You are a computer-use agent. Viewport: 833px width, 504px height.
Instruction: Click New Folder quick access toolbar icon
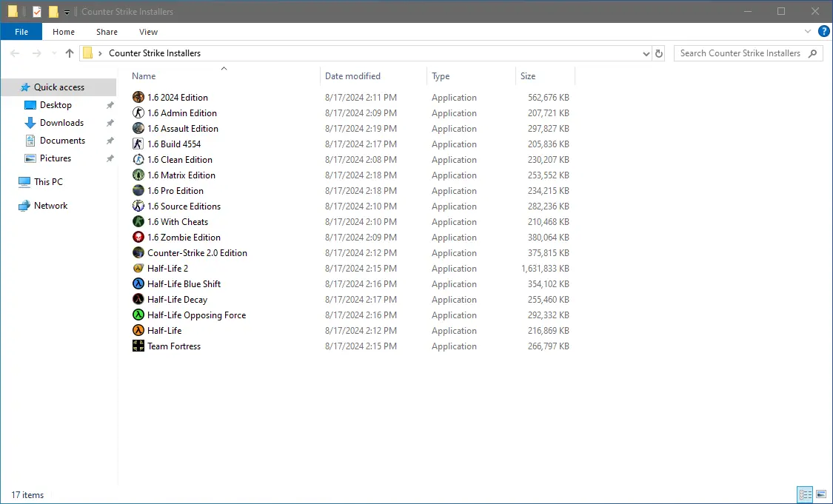53,11
